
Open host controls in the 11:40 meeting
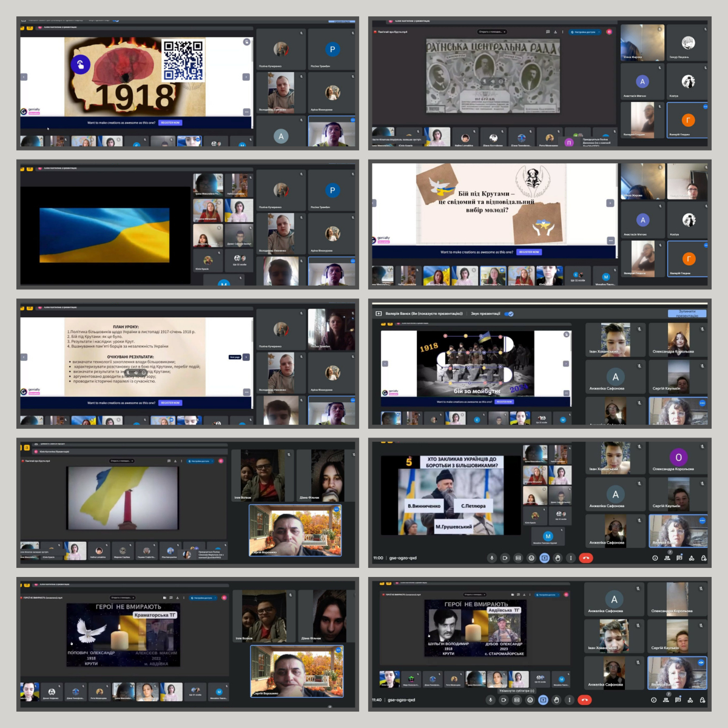[x=703, y=699]
